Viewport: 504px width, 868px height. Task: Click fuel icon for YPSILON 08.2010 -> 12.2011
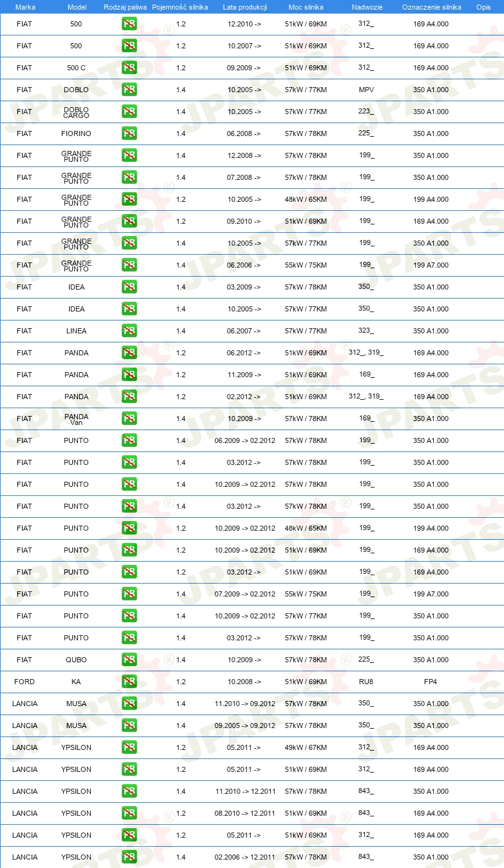tap(129, 813)
